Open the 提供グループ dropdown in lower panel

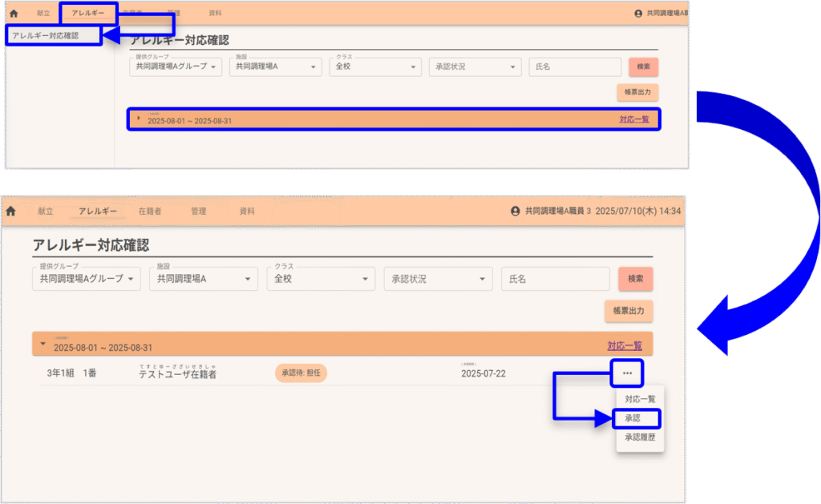[x=87, y=279]
